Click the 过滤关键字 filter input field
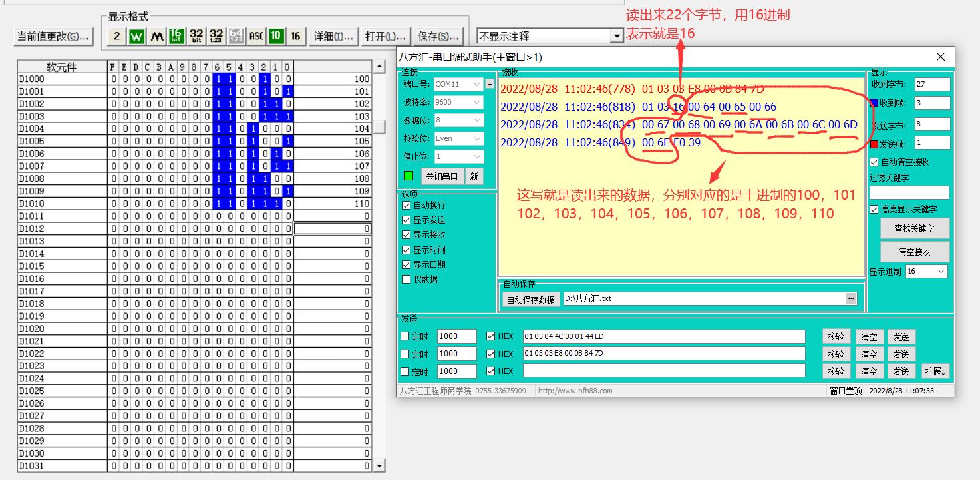The image size is (980, 480). click(x=909, y=192)
